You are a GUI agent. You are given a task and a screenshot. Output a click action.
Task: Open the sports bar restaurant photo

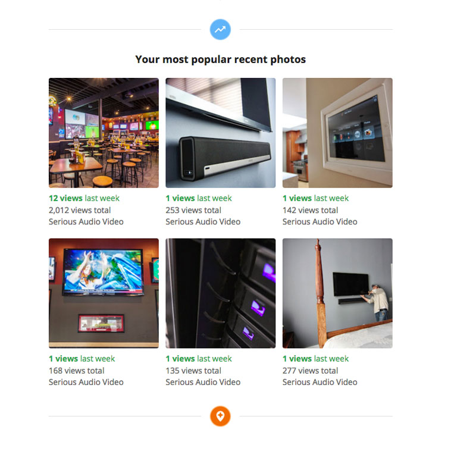104,133
